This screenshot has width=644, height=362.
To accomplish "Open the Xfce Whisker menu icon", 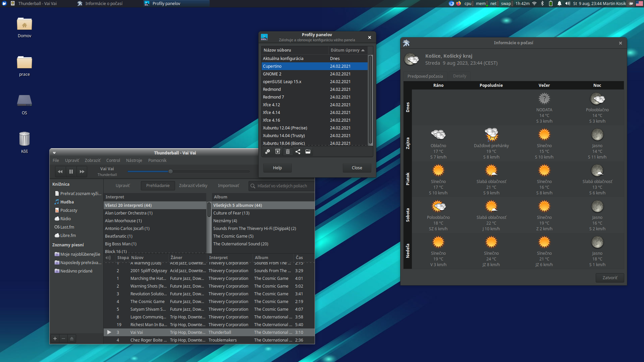I will (x=4, y=3).
